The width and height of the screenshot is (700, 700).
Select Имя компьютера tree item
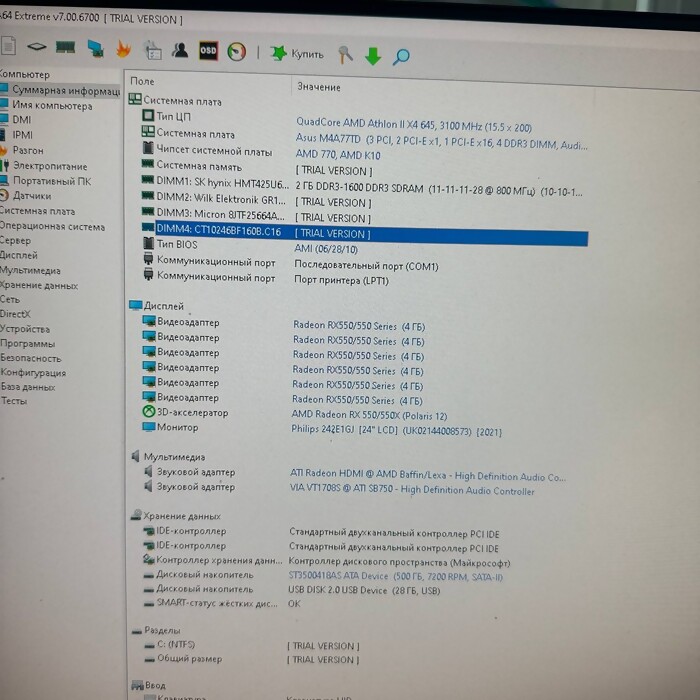(52, 106)
